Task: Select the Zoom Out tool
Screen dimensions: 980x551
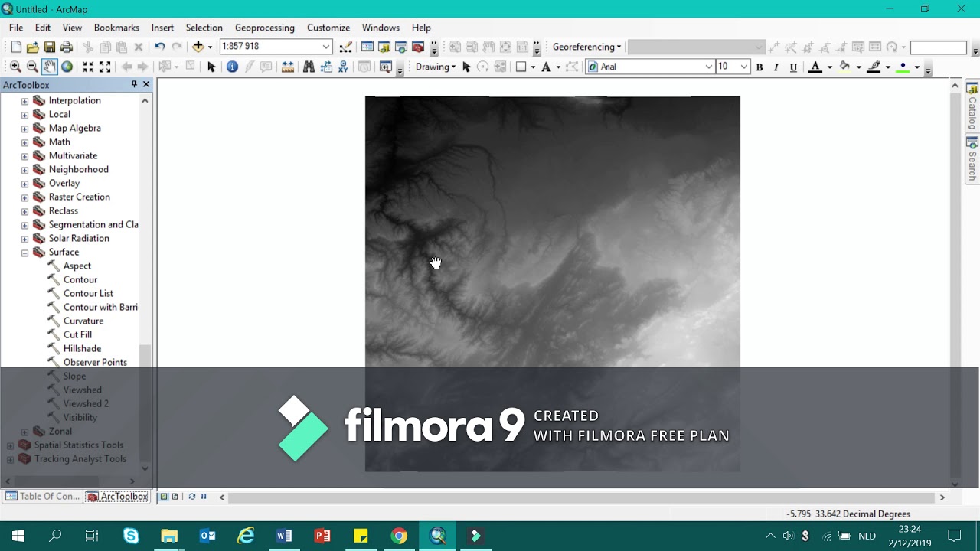Action: pos(32,67)
